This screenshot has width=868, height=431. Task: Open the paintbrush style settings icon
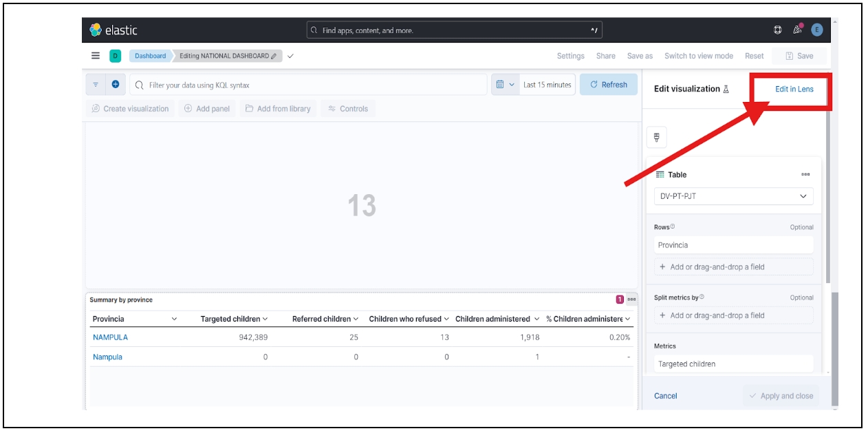(656, 138)
